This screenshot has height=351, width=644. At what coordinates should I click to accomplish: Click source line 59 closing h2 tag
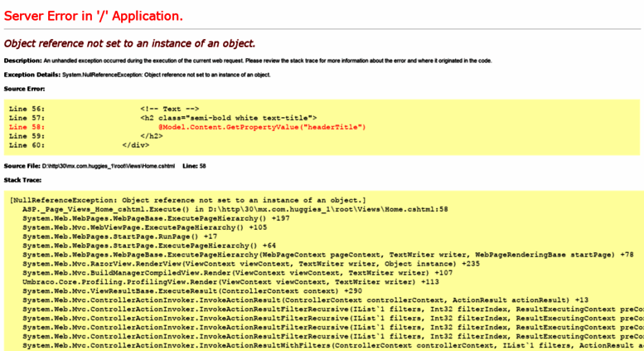tap(86, 136)
